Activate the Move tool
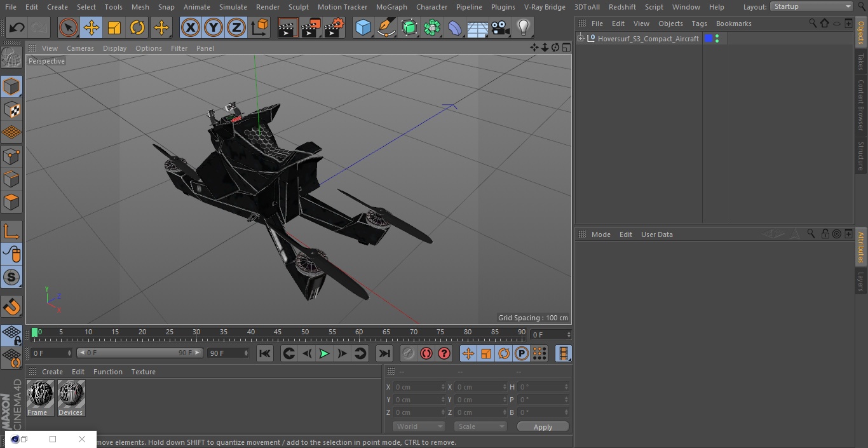Screen dimensions: 868x448 tap(92, 27)
